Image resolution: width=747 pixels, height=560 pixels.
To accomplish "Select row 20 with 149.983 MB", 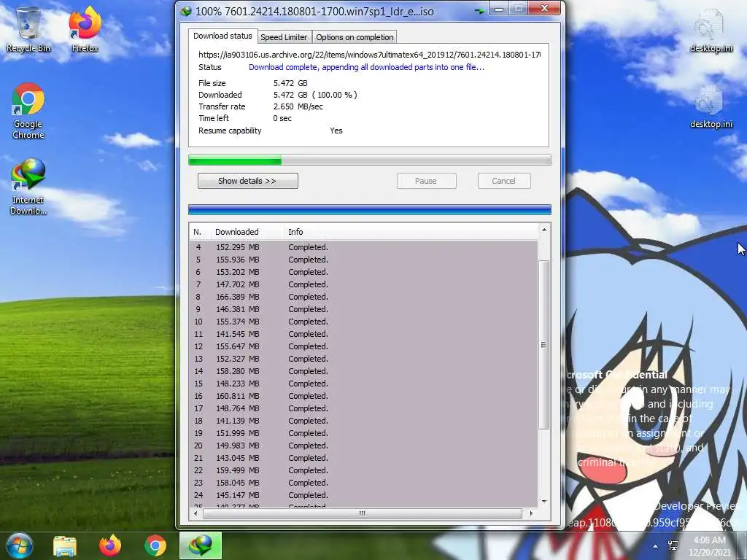I will pos(363,446).
